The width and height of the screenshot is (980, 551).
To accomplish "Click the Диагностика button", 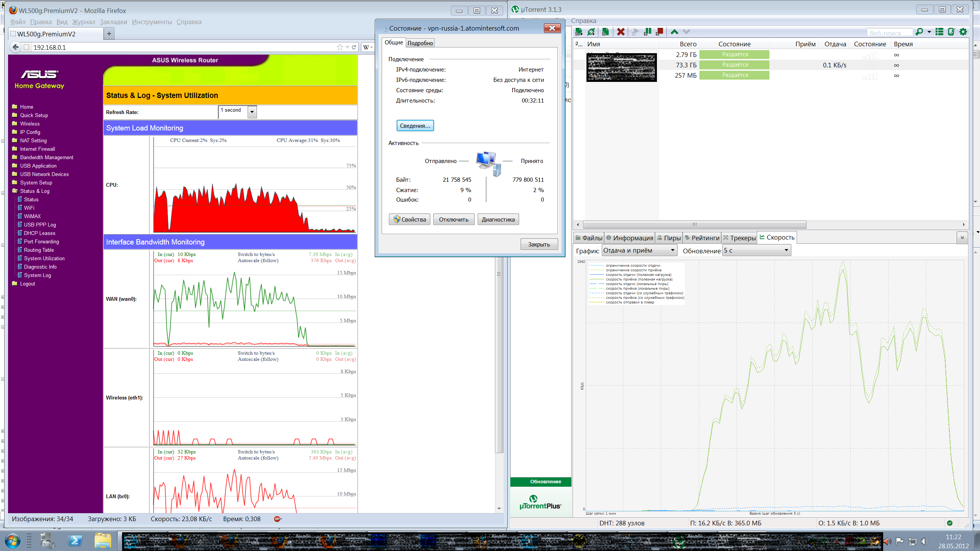I will (x=498, y=219).
